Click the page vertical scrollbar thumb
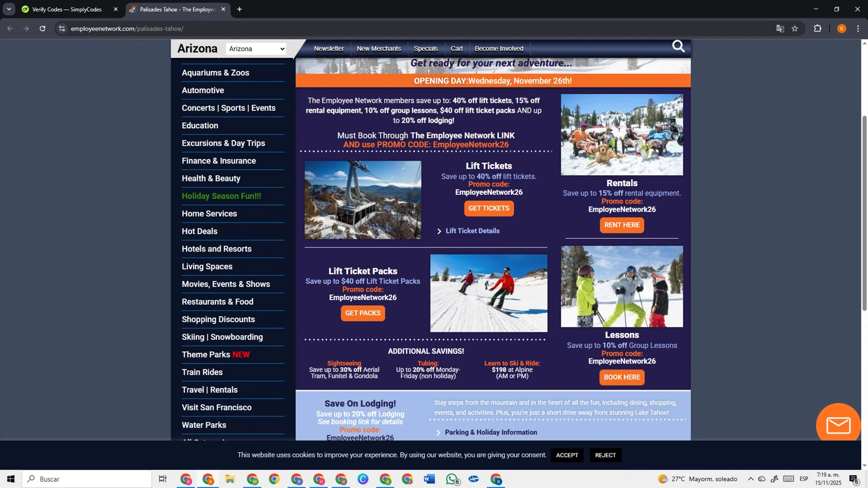The width and height of the screenshot is (868, 488). click(865, 214)
